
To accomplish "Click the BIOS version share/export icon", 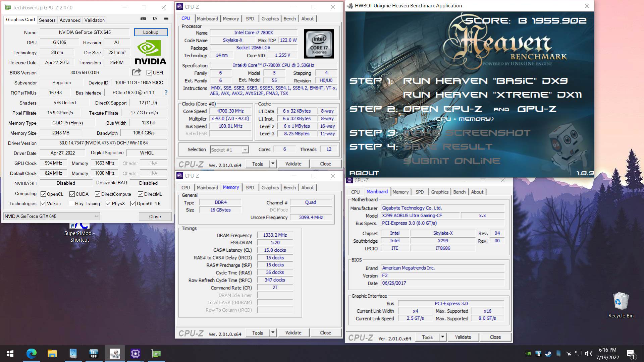I will click(x=137, y=72).
